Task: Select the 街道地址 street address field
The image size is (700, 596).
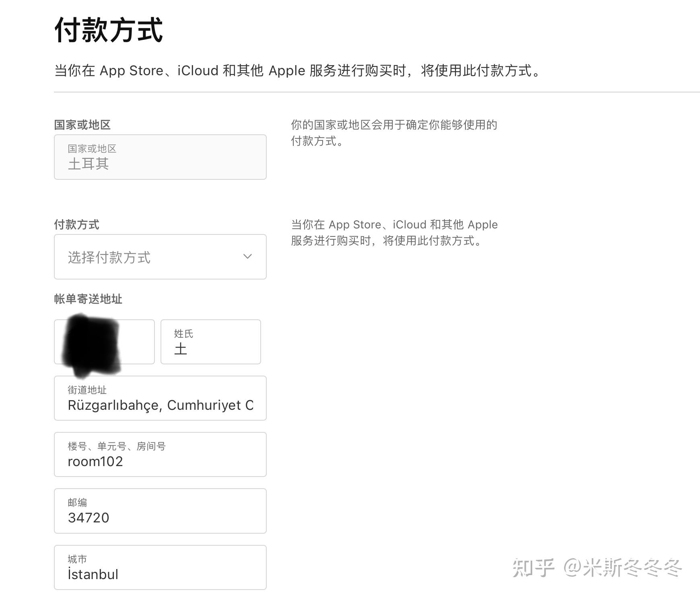Action: click(x=160, y=398)
